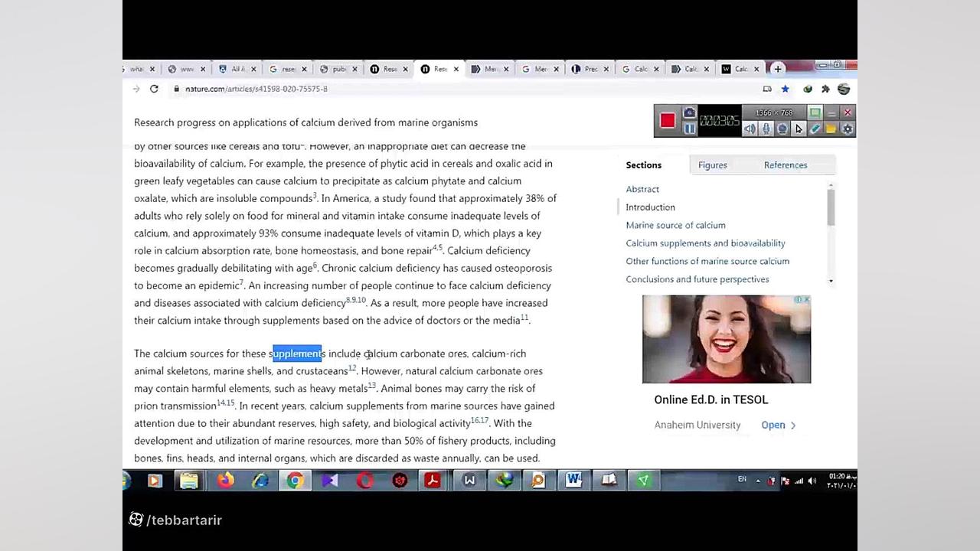This screenshot has height=551, width=980.
Task: Switch to the 'www' tab
Action: (185, 69)
